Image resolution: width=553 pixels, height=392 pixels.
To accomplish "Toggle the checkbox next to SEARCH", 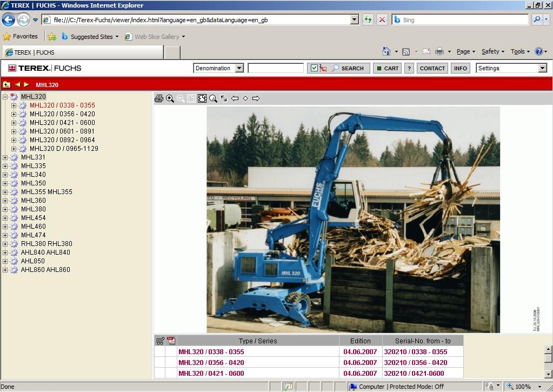I will coord(314,68).
